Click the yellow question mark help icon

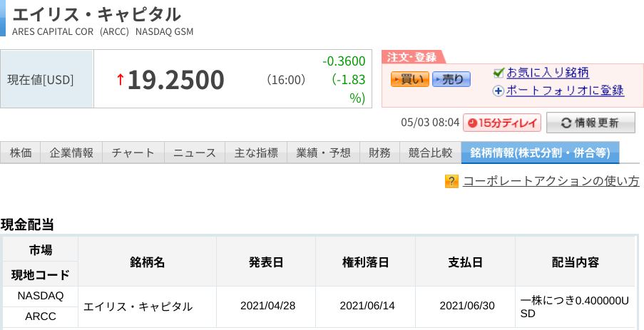point(451,181)
